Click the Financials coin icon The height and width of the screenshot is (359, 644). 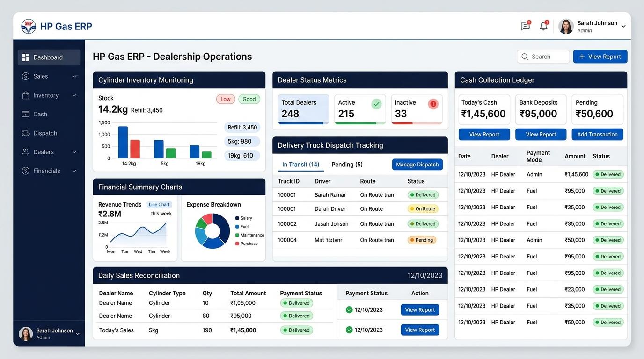(x=26, y=171)
